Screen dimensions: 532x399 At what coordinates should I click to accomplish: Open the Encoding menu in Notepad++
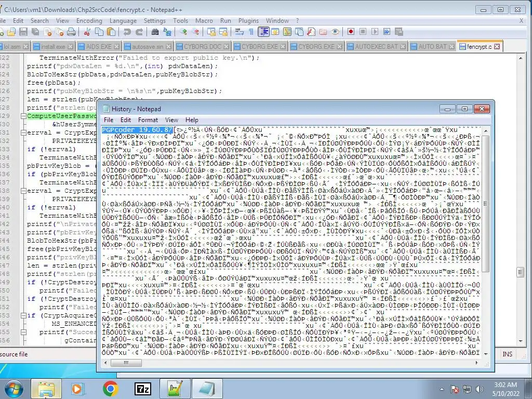89,21
